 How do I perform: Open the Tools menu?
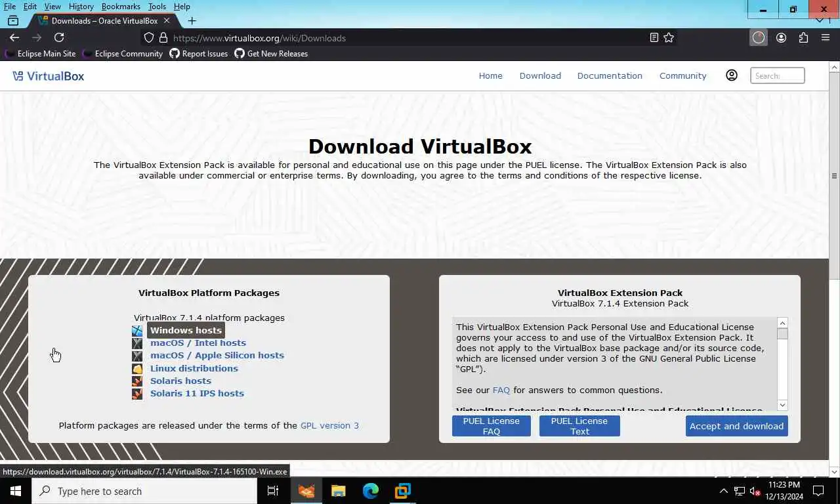tap(157, 7)
